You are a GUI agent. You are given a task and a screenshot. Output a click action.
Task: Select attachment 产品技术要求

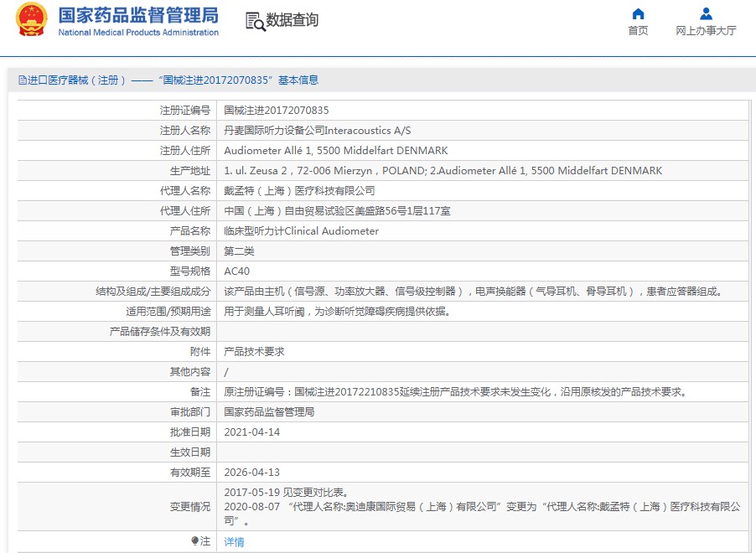click(x=254, y=351)
